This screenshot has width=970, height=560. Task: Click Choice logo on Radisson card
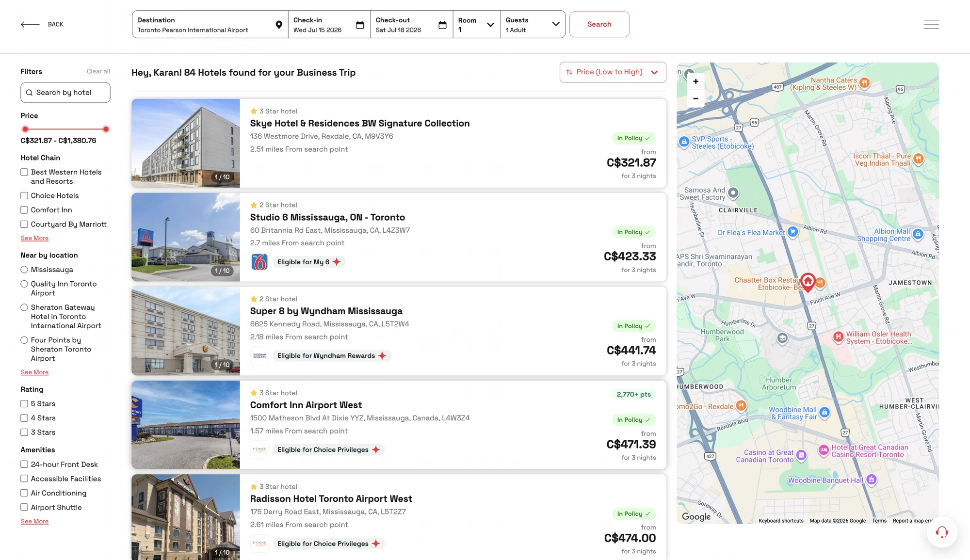click(x=259, y=544)
